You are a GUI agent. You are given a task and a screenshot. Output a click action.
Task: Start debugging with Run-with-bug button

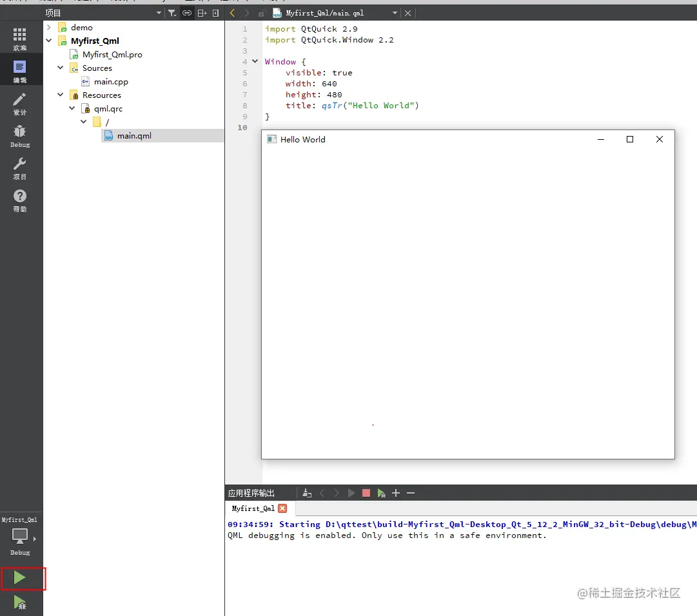[19, 602]
